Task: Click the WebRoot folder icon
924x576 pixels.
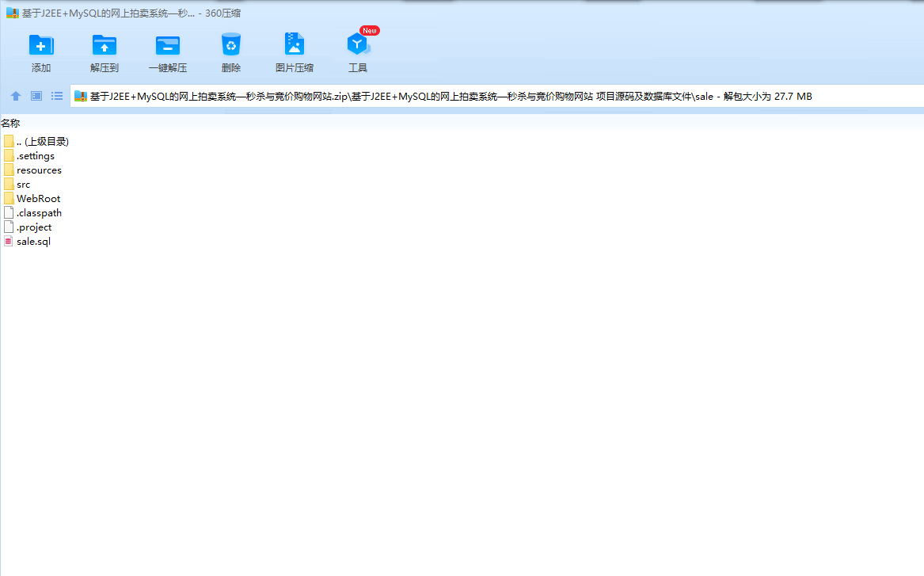Action: pos(9,199)
